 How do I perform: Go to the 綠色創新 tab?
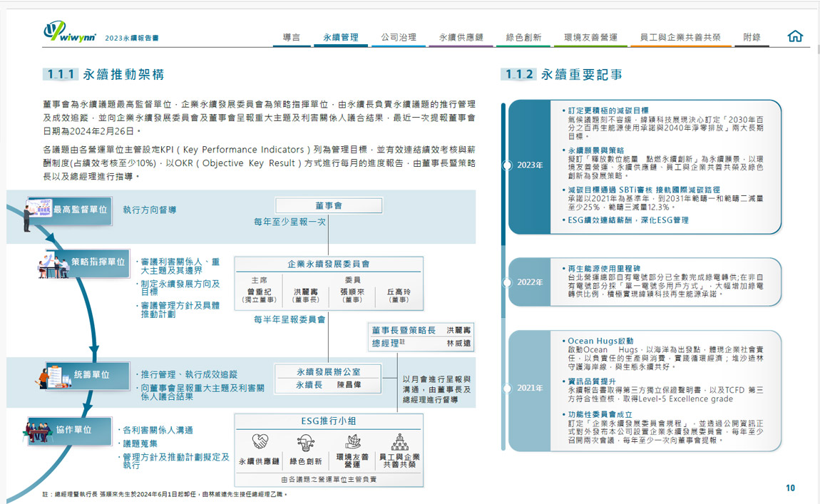[523, 37]
